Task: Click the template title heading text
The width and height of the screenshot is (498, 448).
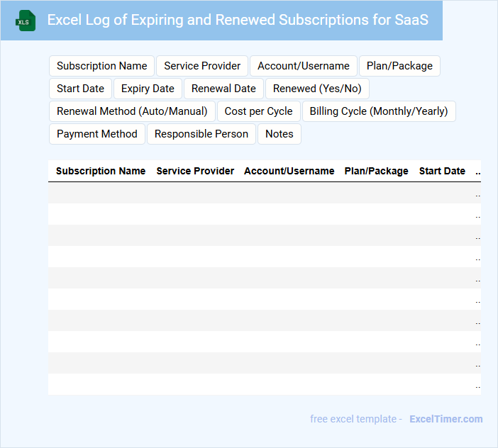Action: (x=238, y=20)
